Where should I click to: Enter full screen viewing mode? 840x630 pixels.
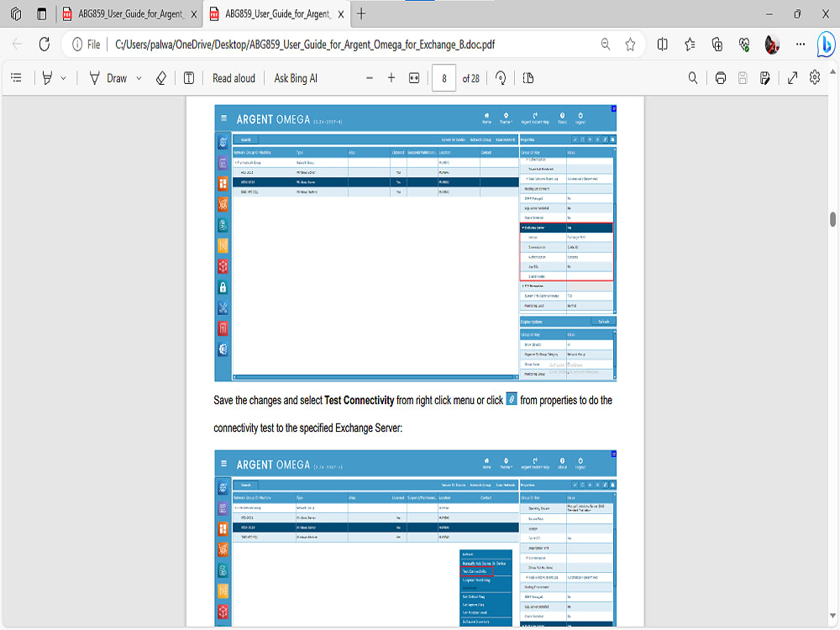click(792, 77)
